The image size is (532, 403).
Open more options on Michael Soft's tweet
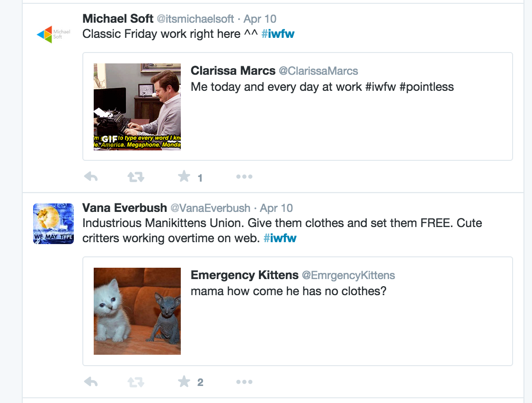pyautogui.click(x=244, y=177)
